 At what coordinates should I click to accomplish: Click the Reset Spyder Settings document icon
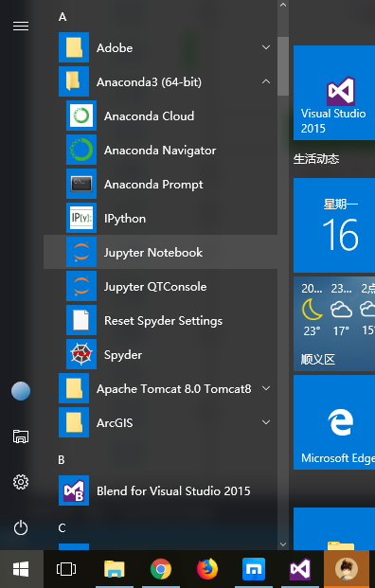click(81, 320)
